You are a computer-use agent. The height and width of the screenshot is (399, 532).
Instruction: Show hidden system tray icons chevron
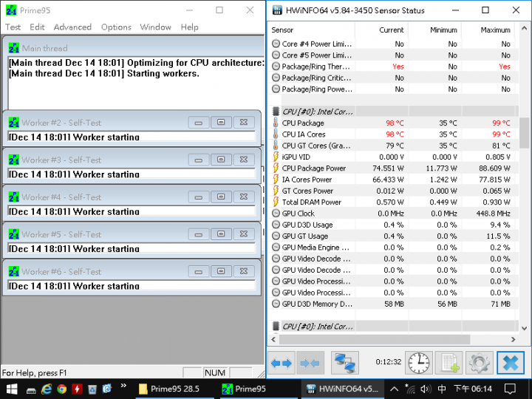coord(394,389)
